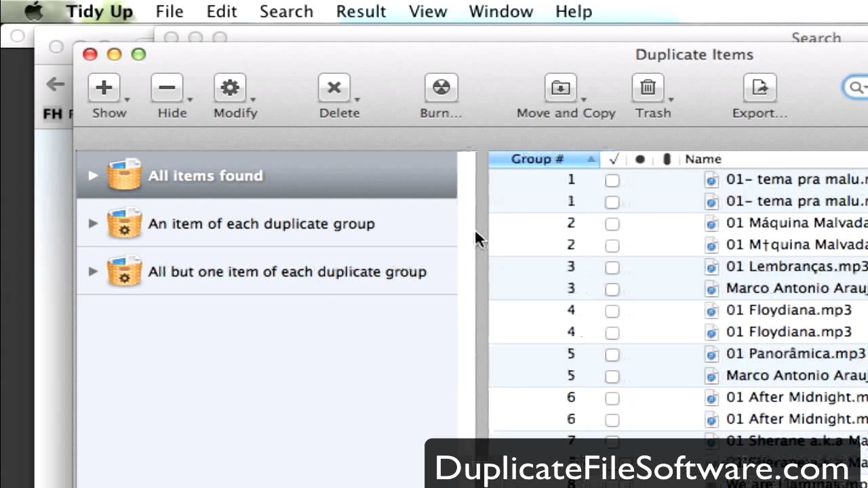Click the Trash toolbar icon
Image resolution: width=868 pixels, height=488 pixels.
(x=647, y=88)
